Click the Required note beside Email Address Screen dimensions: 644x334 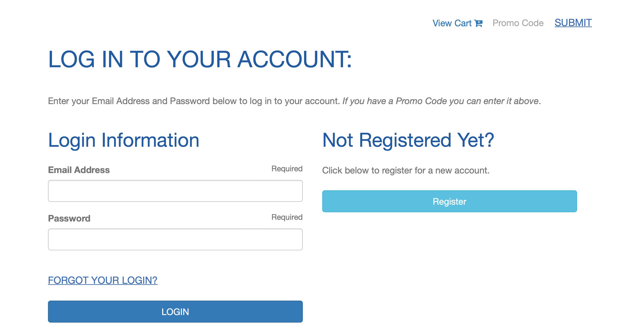coord(287,169)
